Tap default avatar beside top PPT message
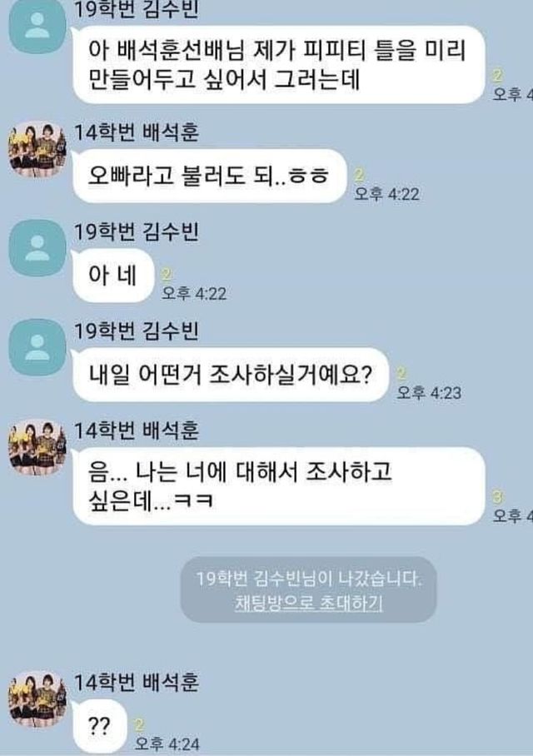This screenshot has height=756, width=533. pyautogui.click(x=37, y=27)
